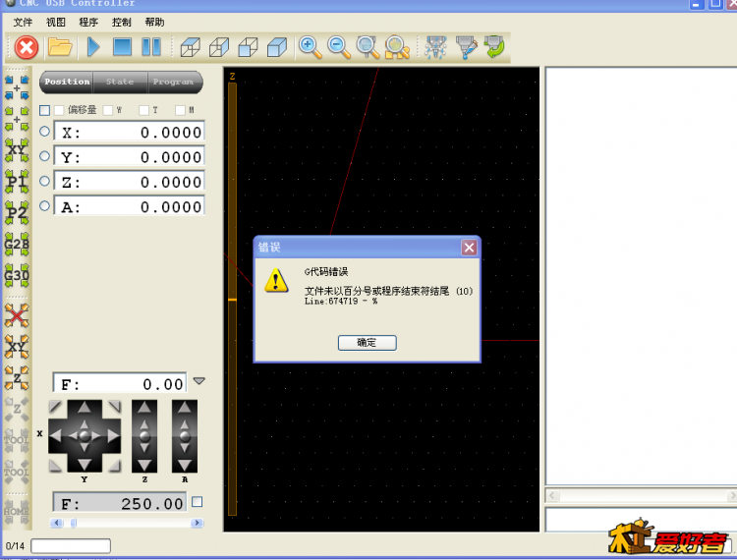Click the jog speed slider thumb
Screen dimensions: 737x560
74,523
